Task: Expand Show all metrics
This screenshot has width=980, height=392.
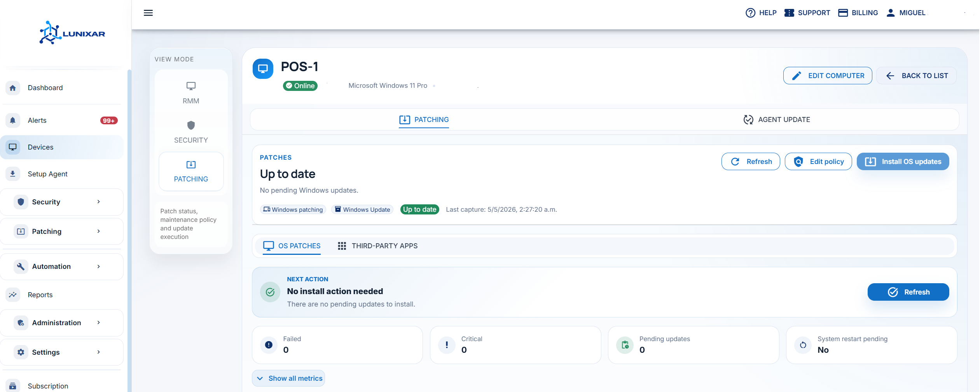Action: pyautogui.click(x=288, y=378)
